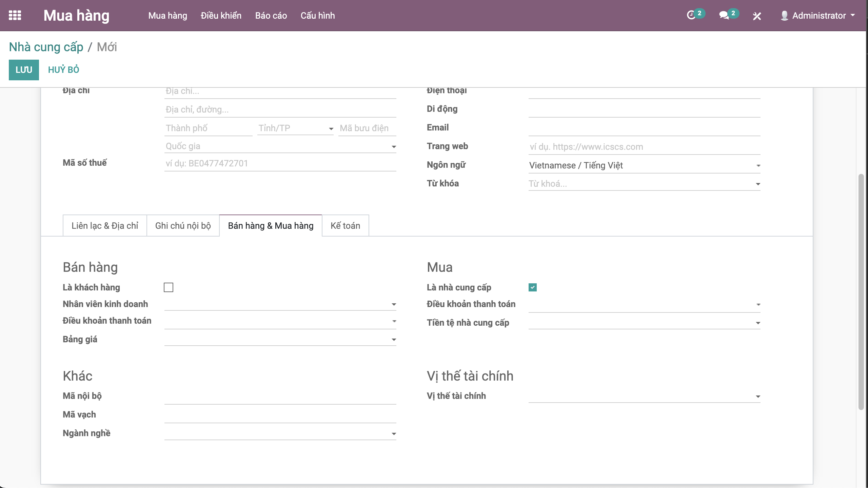This screenshot has width=868, height=488.
Task: Open the activities clock icon
Action: pos(691,16)
